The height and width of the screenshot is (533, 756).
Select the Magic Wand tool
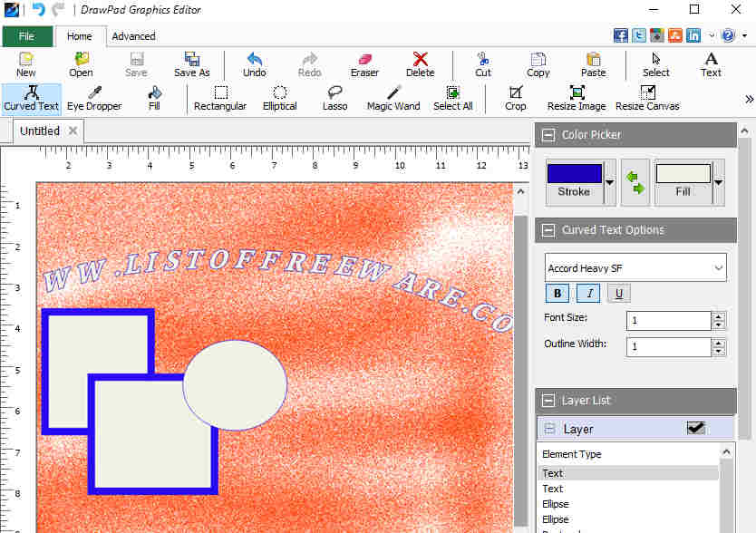point(393,99)
